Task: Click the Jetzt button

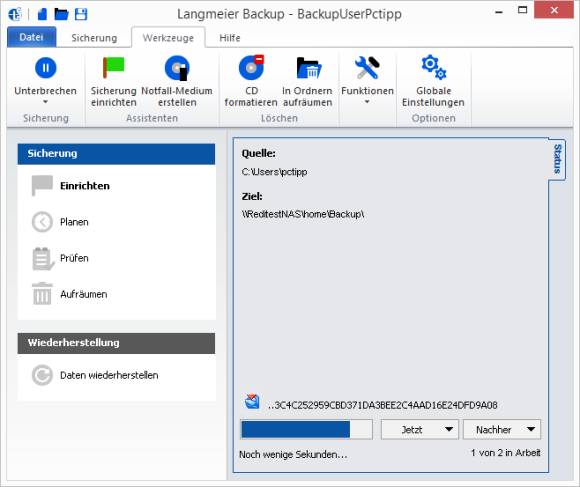Action: pos(420,429)
